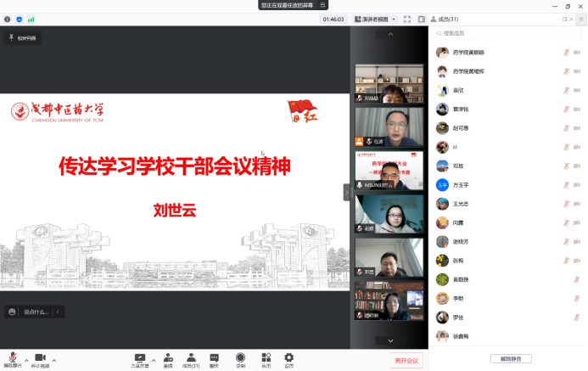Viewport: 588px width, 371px height.
Task: Toggle camera for member ci
Action: (x=577, y=147)
